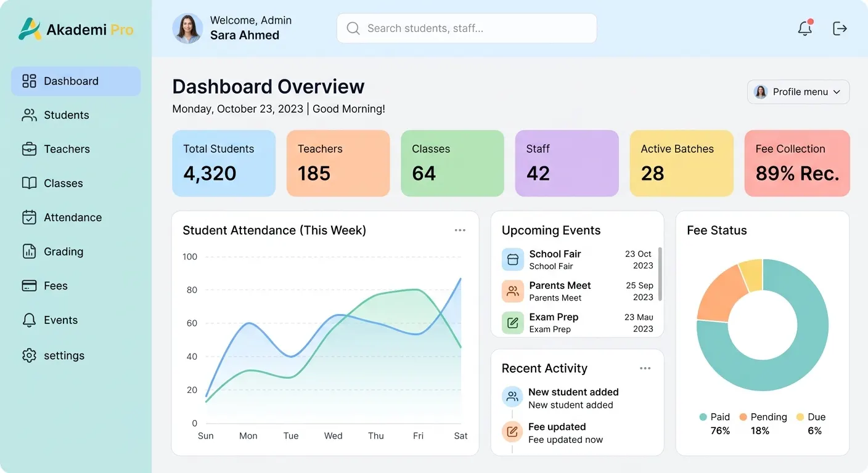Click Sara Ahmed's profile avatar

(187, 28)
